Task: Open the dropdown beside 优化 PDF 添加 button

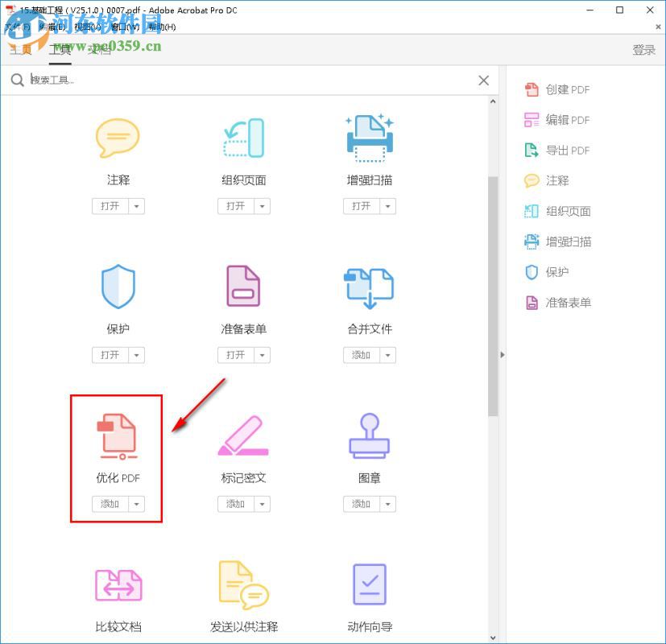Action: click(x=136, y=504)
